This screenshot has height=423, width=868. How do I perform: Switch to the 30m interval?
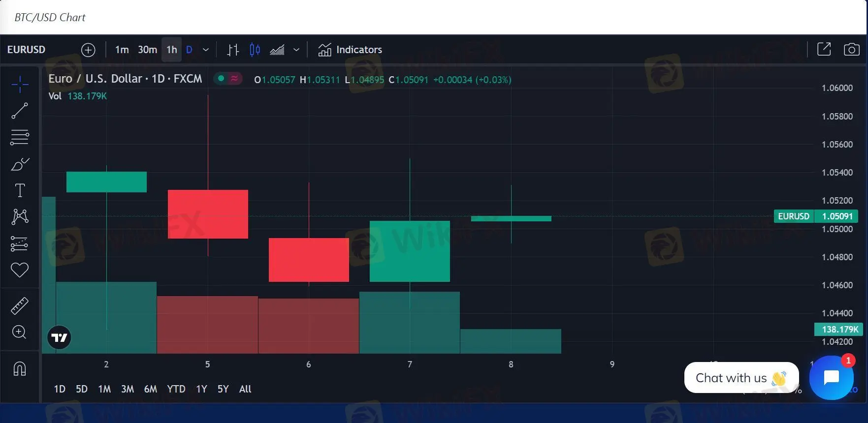click(x=147, y=50)
